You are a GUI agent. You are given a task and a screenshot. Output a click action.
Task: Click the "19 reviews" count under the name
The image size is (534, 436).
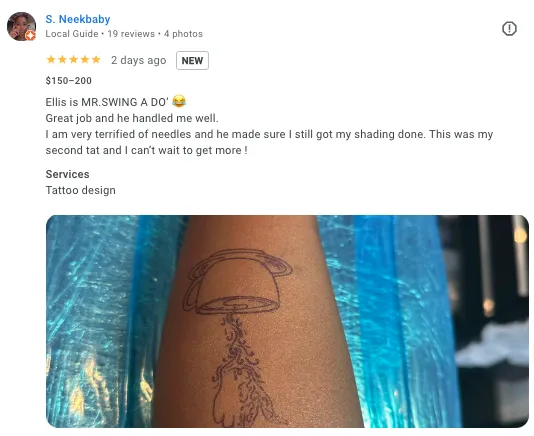pyautogui.click(x=131, y=34)
